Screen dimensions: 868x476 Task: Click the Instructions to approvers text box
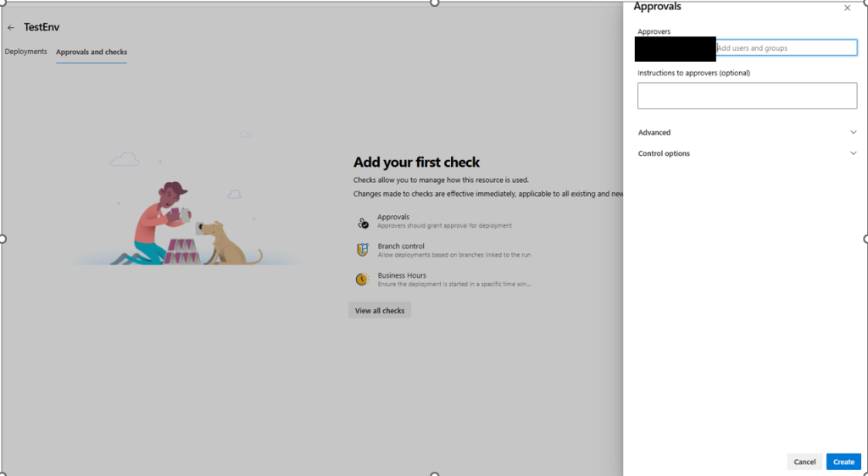(747, 96)
